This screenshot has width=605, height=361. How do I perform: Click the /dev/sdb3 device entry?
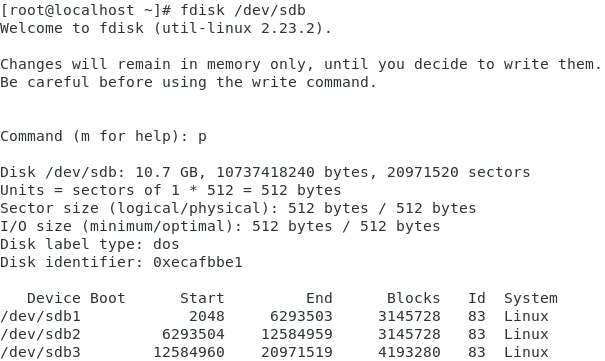(x=41, y=352)
